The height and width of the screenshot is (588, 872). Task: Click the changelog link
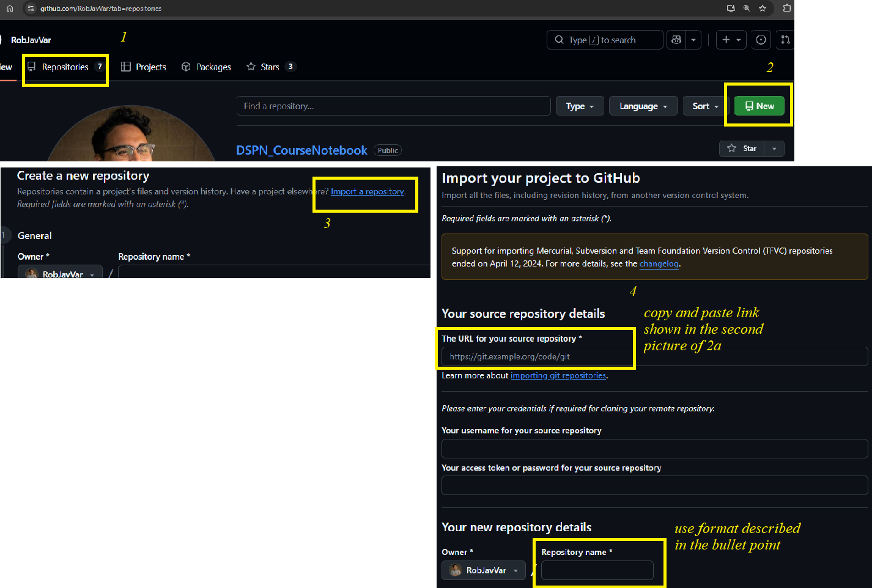click(659, 264)
